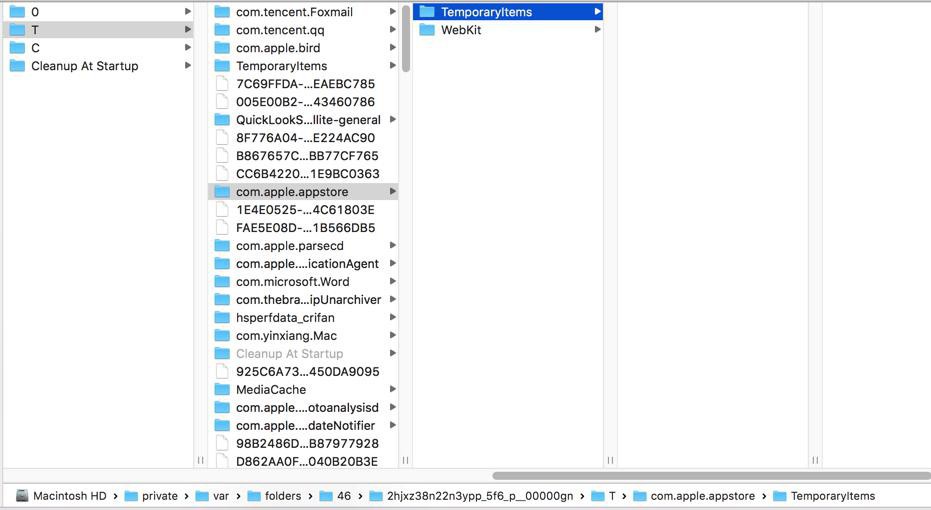
Task: Expand the com.apple.appstore arrow
Action: tap(392, 192)
